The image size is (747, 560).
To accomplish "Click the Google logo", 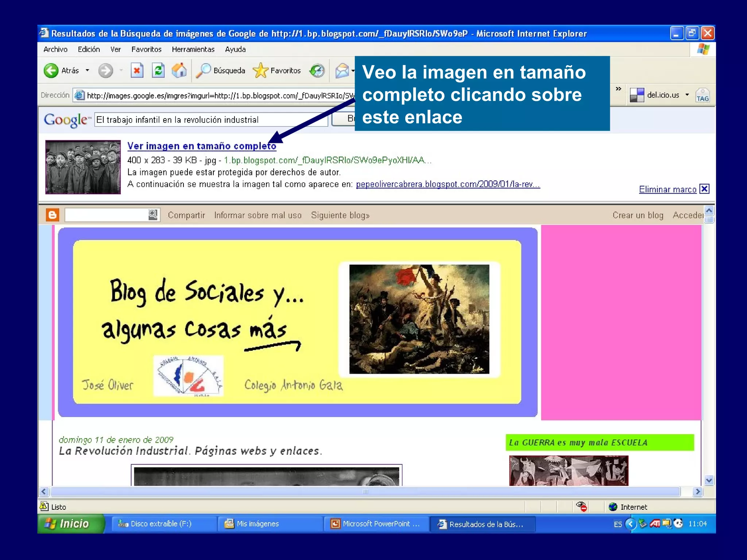I will (x=67, y=120).
